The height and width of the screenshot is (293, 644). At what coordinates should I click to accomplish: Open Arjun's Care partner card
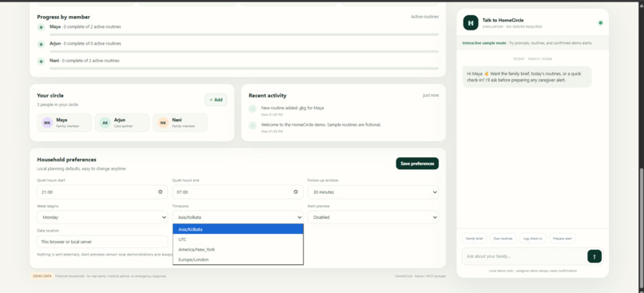pyautogui.click(x=122, y=123)
